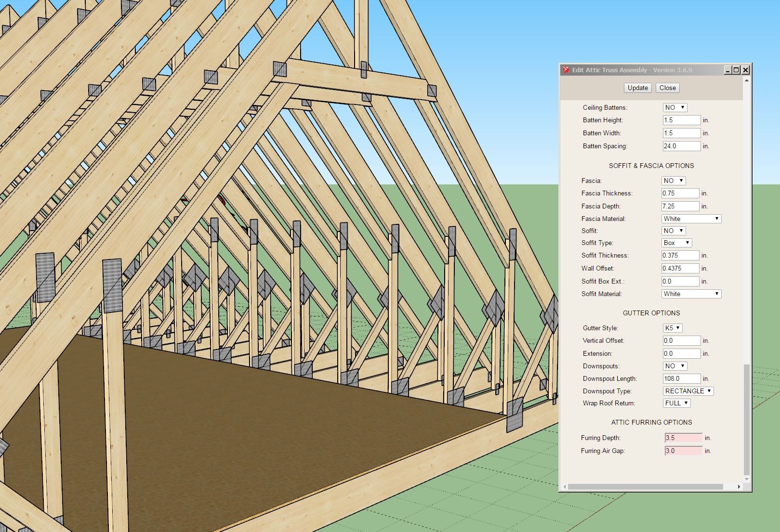780x532 pixels.
Task: Click the vertical scrollbar up arrow
Action: point(747,80)
